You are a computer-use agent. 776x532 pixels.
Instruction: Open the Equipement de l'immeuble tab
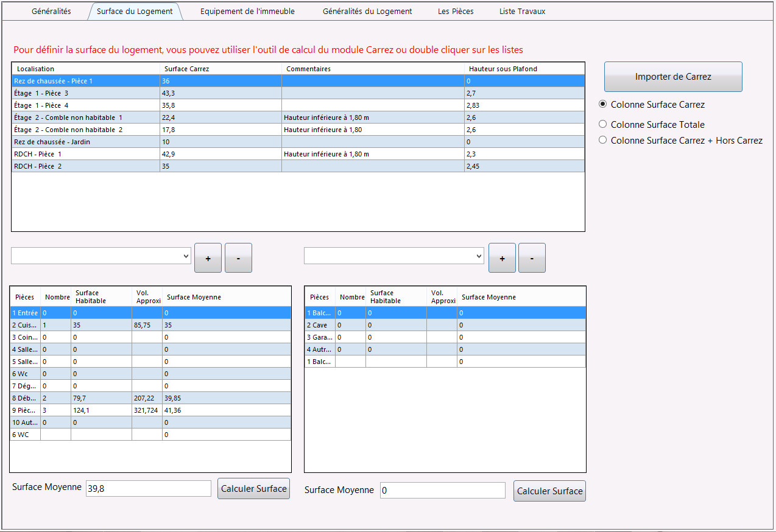[x=247, y=12]
